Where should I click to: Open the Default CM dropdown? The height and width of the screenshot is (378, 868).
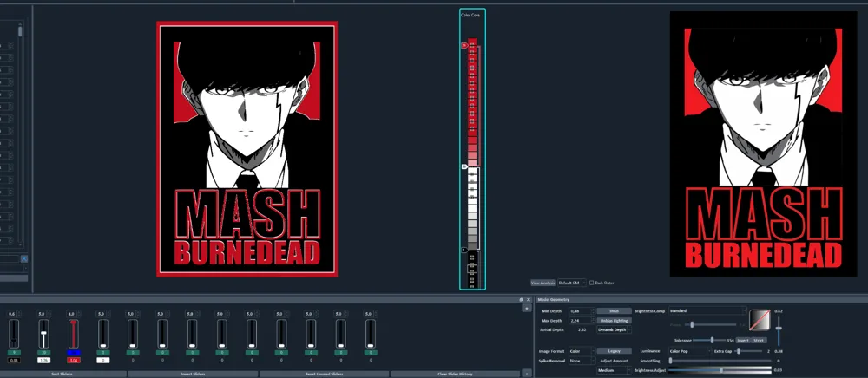coord(572,283)
